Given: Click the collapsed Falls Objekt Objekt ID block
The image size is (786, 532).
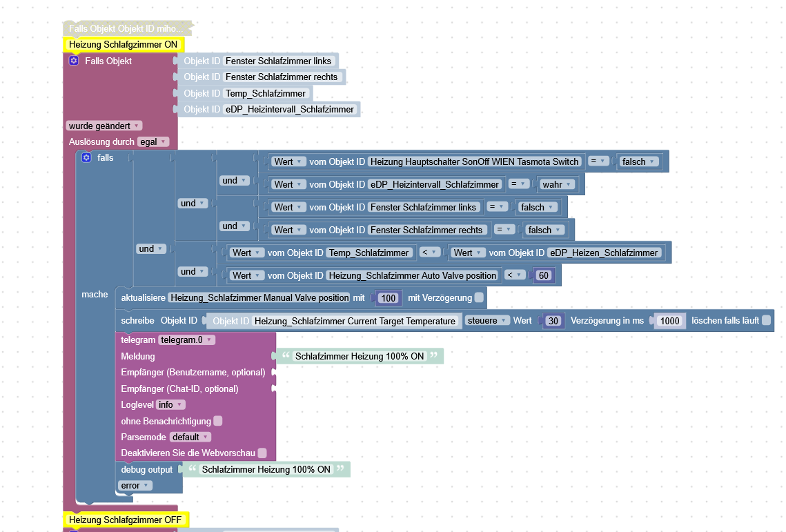Looking at the screenshot, I should pyautogui.click(x=127, y=28).
